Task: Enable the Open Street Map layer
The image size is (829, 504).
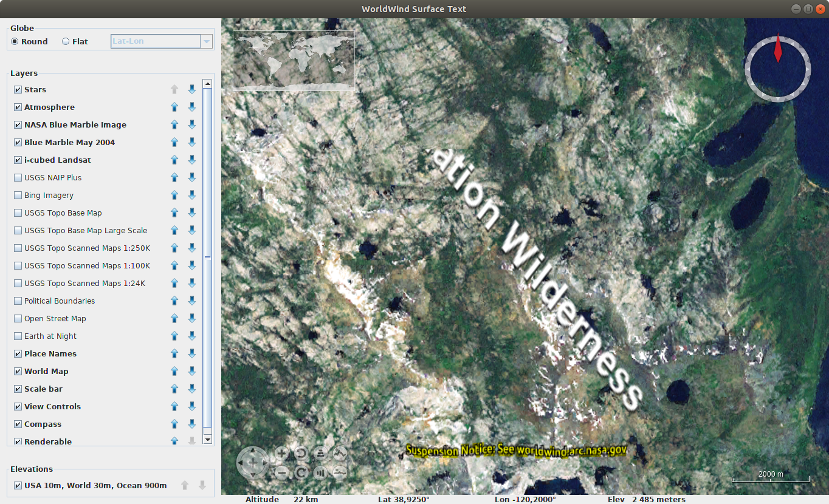Action: (18, 318)
